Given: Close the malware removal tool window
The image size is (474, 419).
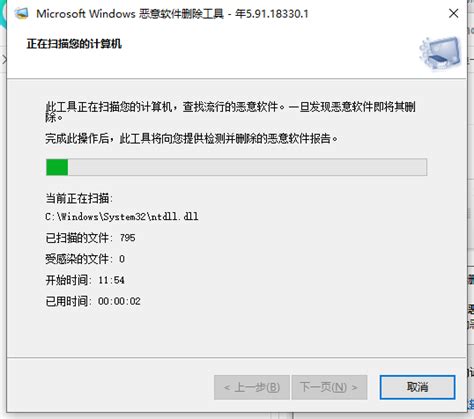Looking at the screenshot, I should (453, 13).
